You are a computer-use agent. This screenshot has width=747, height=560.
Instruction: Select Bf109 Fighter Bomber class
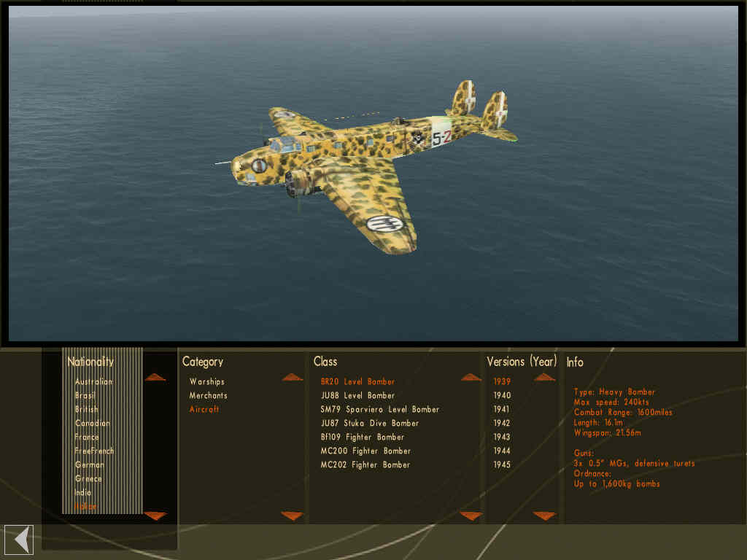(363, 437)
